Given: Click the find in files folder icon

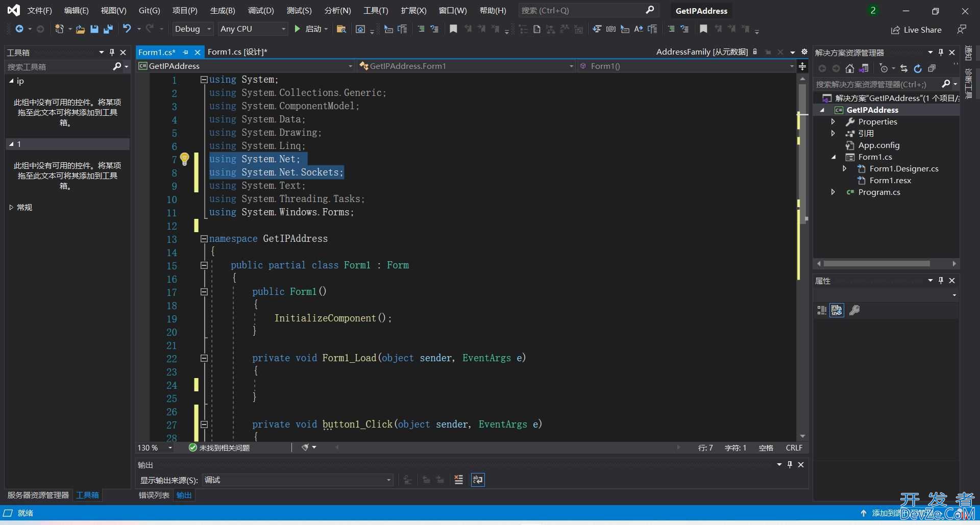Looking at the screenshot, I should coord(341,29).
